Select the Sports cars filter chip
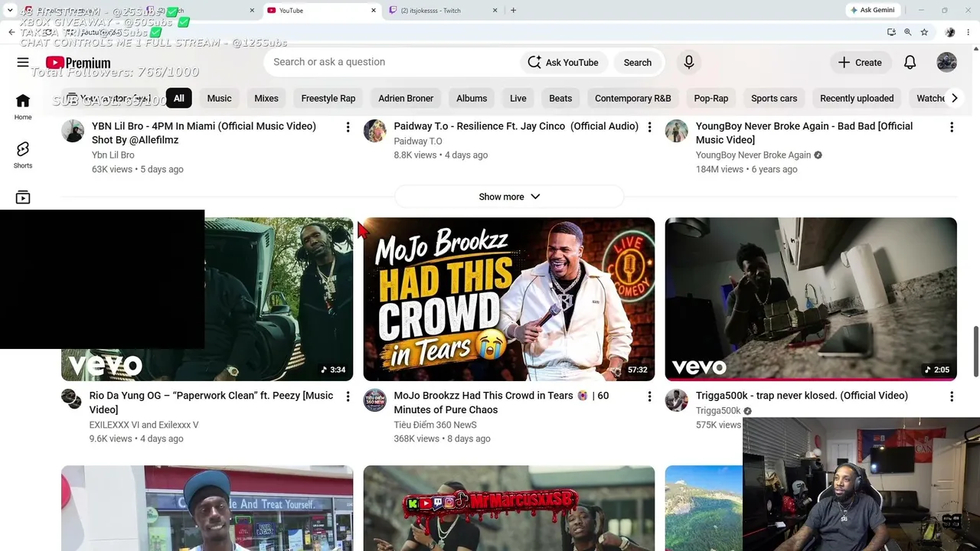Viewport: 980px width, 551px height. point(774,98)
